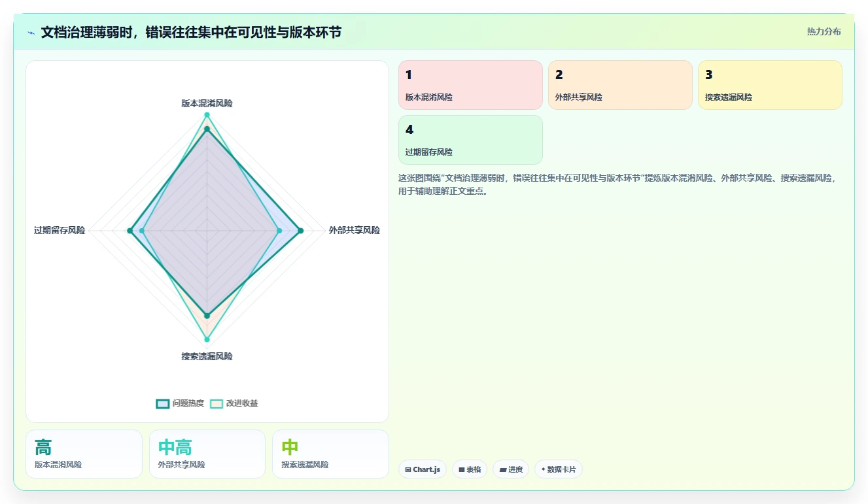Click the radar axis label 外部共享风险

[355, 230]
